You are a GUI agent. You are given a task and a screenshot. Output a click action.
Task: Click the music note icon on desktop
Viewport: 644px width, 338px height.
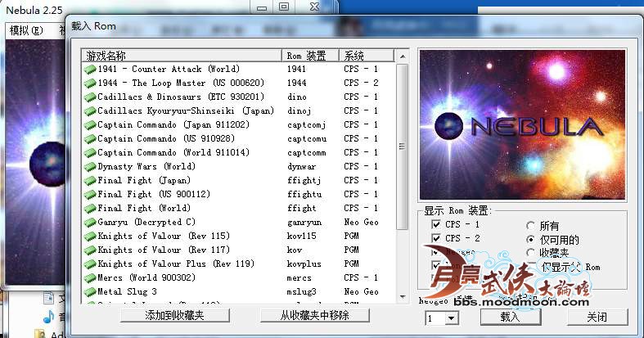49,316
